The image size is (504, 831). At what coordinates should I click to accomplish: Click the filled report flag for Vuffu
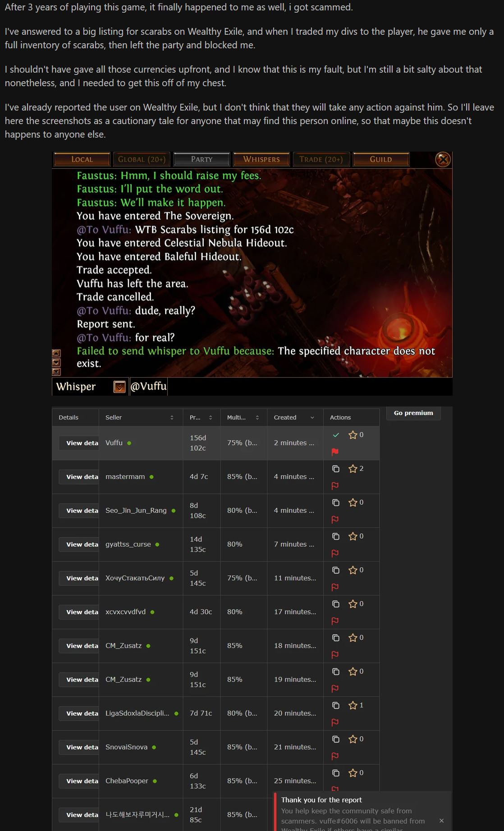tap(335, 452)
